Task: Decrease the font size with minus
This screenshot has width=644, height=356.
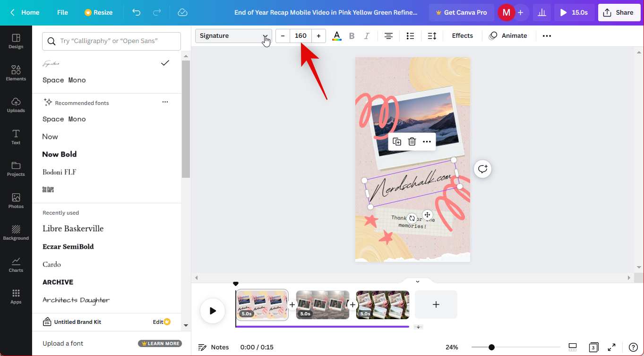Action: [x=283, y=36]
